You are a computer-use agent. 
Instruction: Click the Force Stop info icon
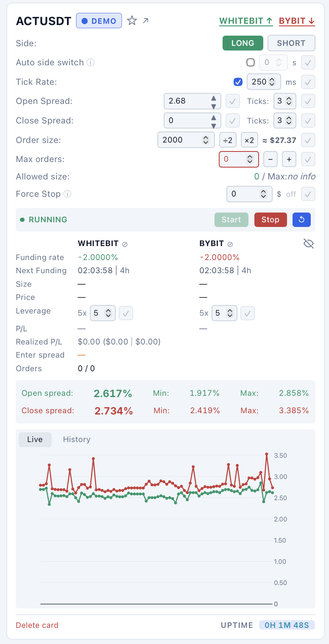[x=67, y=194]
